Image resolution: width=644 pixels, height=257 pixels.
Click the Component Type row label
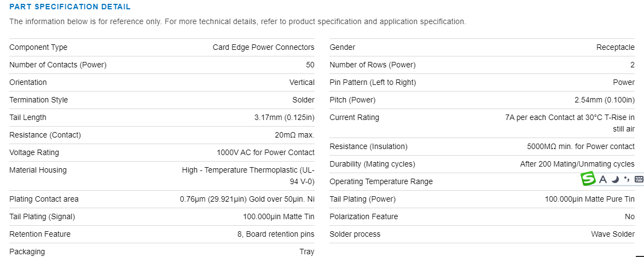[x=38, y=47]
